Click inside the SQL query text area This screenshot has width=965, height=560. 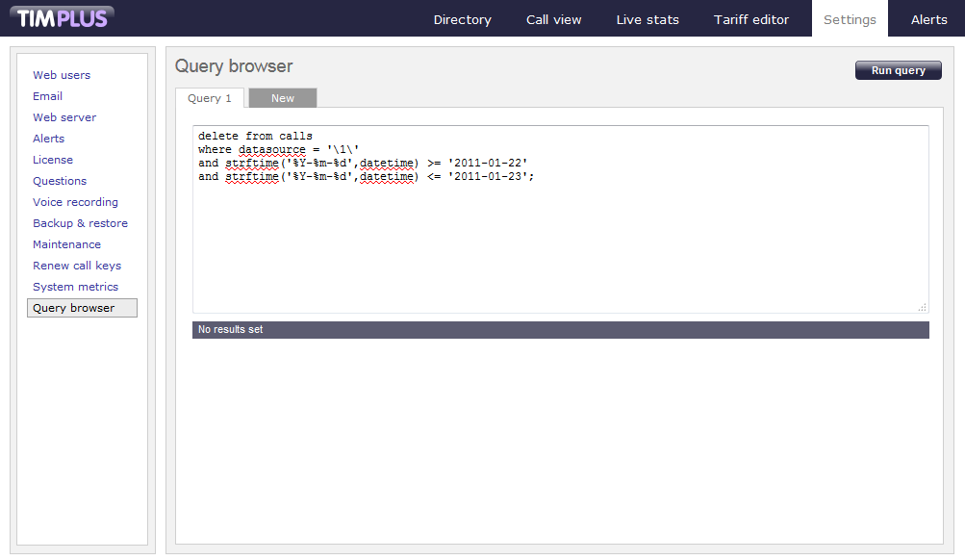point(560,241)
